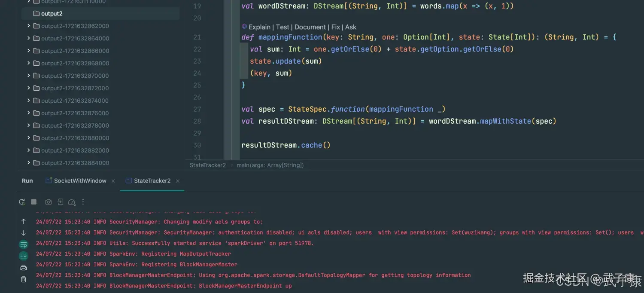Toggle scroll to end of console
The height and width of the screenshot is (293, 644).
coord(23,256)
